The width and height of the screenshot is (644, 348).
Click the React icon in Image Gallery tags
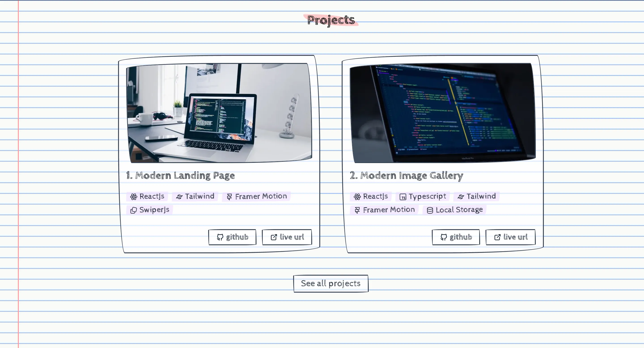(357, 197)
